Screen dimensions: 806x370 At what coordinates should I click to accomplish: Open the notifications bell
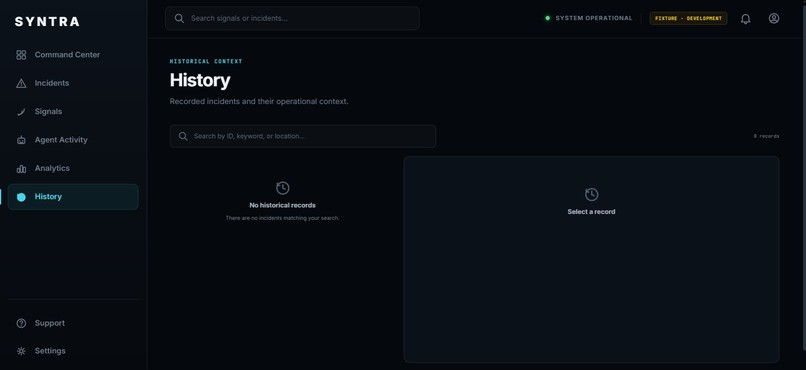pyautogui.click(x=745, y=18)
